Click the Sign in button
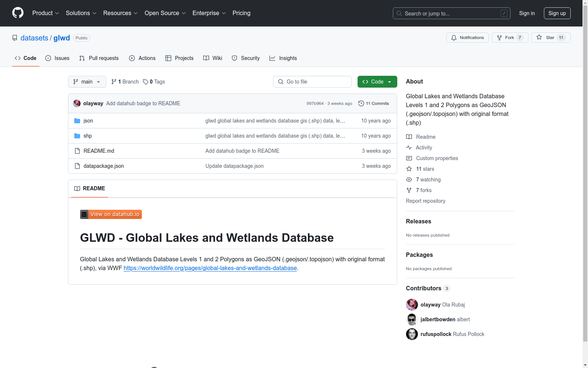This screenshot has height=368, width=588. (x=527, y=13)
